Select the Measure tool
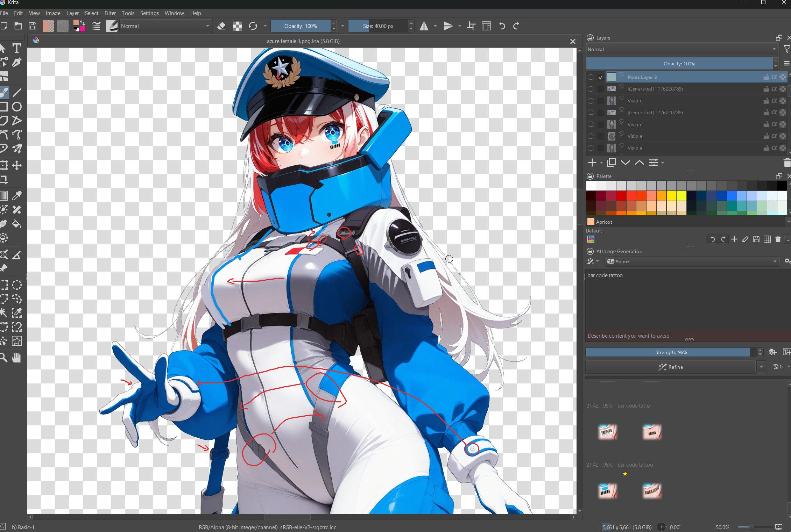 click(x=16, y=255)
